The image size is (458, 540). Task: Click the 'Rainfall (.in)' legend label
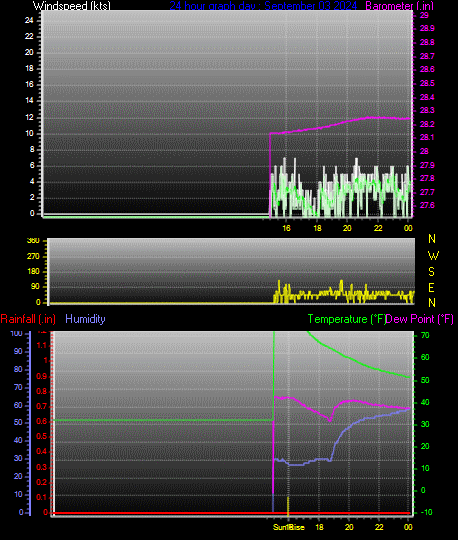coord(28,319)
